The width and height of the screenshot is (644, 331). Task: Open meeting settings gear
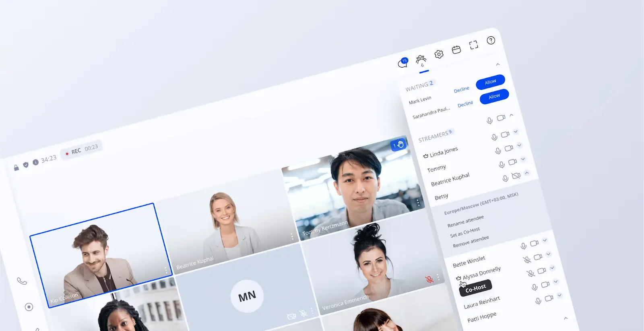[x=439, y=54]
